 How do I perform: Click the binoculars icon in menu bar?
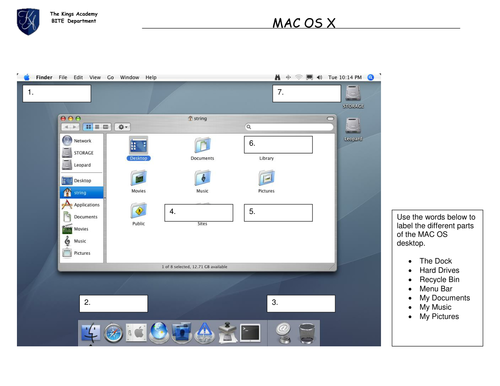pyautogui.click(x=277, y=77)
